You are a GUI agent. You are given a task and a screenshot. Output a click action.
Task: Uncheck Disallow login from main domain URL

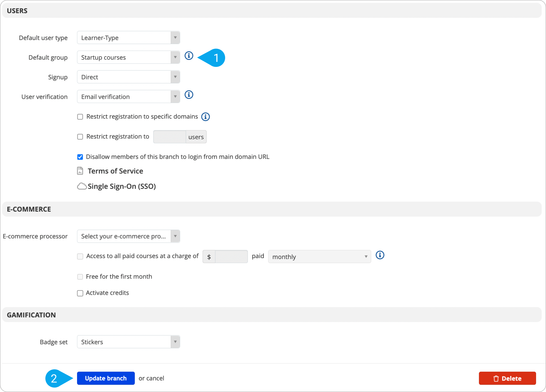coord(80,157)
